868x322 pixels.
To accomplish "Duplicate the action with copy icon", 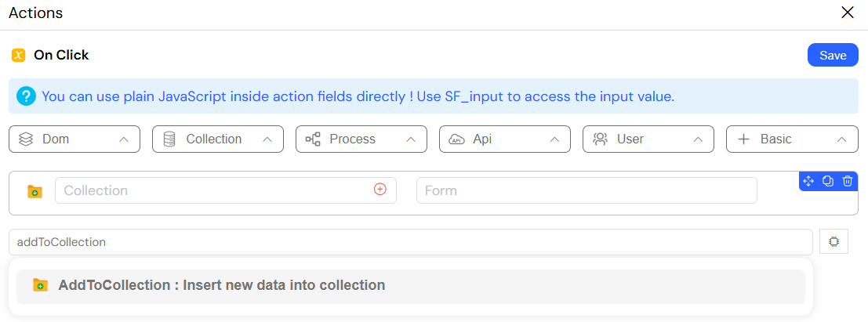I will [827, 181].
